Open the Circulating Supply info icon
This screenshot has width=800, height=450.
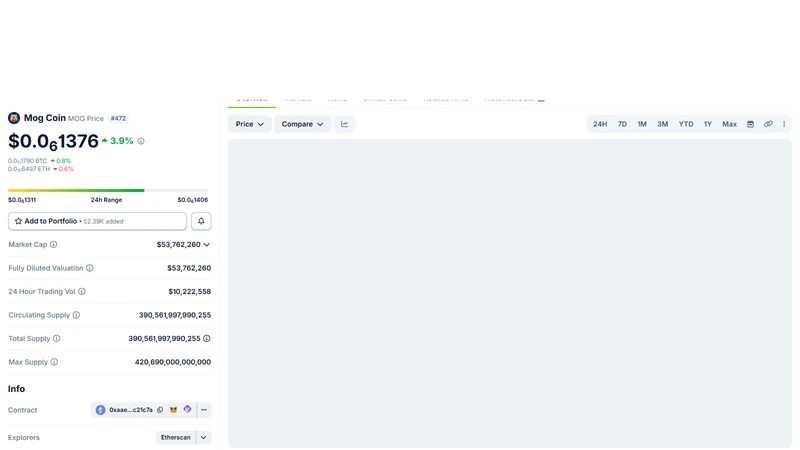[x=77, y=315]
